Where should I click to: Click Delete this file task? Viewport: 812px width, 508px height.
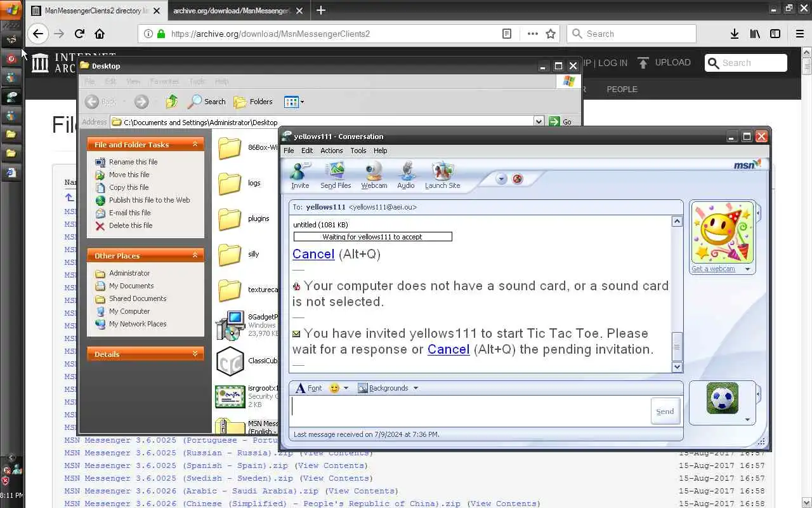pyautogui.click(x=131, y=225)
